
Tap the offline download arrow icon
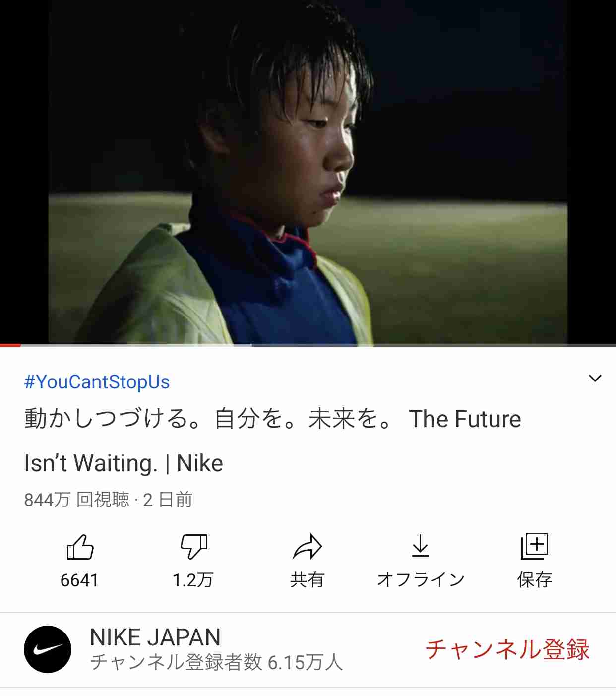[420, 545]
